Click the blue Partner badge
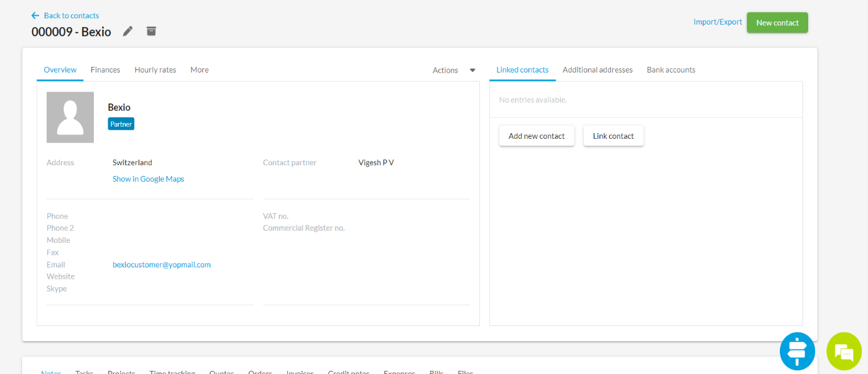This screenshot has width=868, height=374. 121,124
